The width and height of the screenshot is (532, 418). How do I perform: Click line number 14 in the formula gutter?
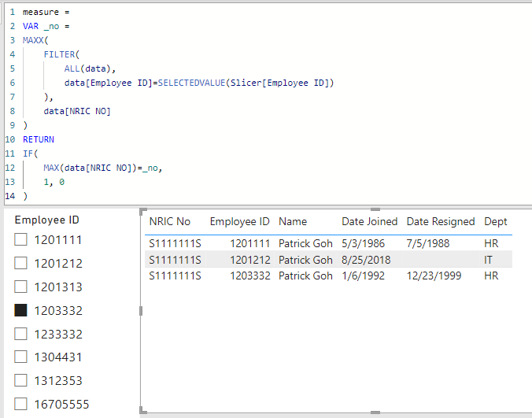click(10, 196)
